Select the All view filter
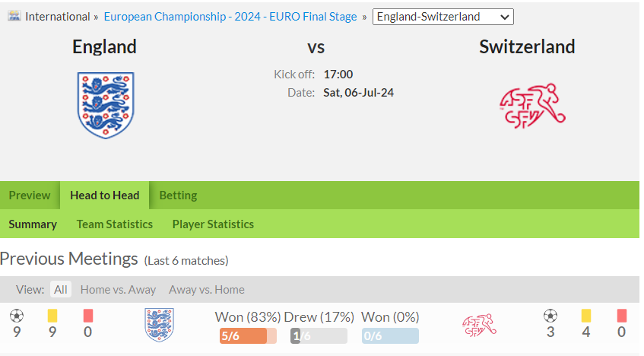The width and height of the screenshot is (644, 356). pos(61,289)
